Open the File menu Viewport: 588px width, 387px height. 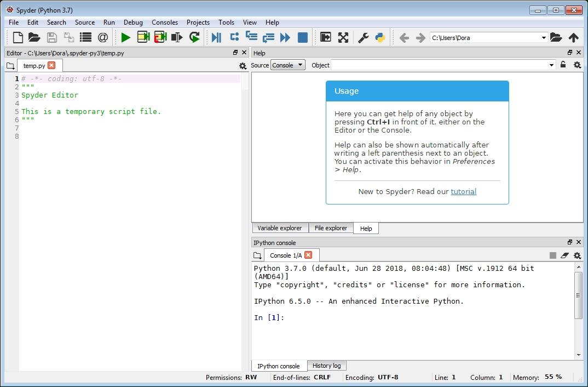pos(14,22)
